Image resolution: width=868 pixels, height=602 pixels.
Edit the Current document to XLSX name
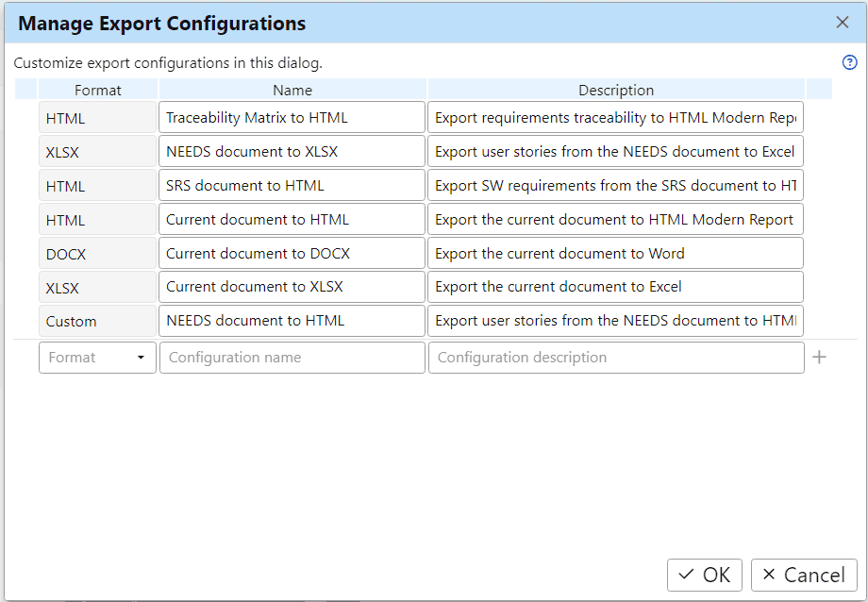(x=292, y=287)
